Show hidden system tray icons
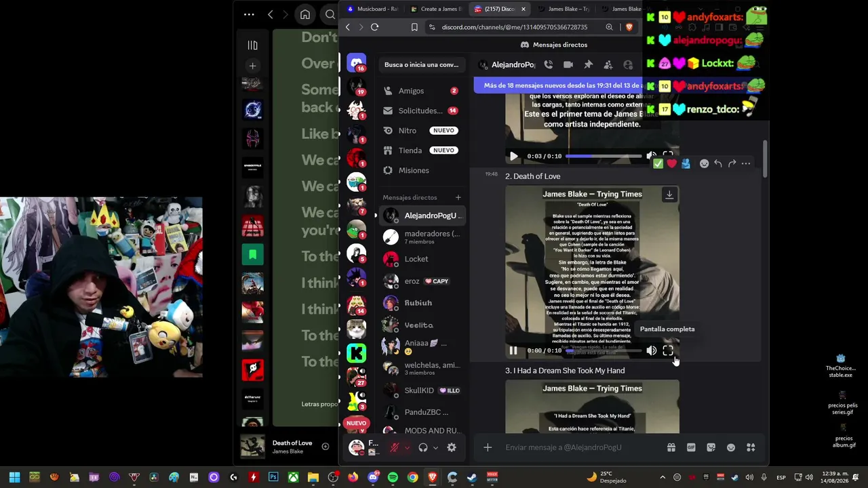 point(663,477)
